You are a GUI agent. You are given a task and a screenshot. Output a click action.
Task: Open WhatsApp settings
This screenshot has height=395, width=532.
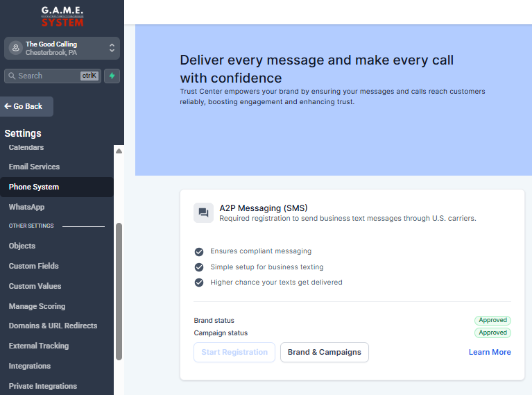pyautogui.click(x=26, y=207)
